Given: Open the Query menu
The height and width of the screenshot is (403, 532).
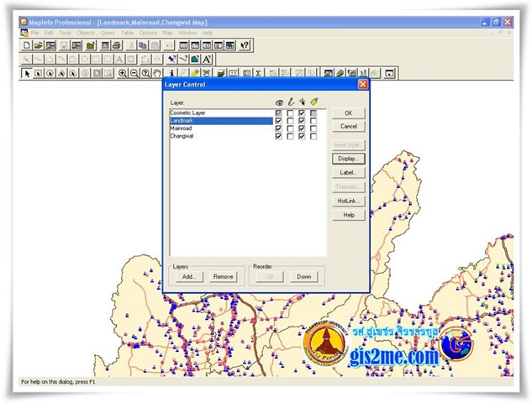Looking at the screenshot, I should (x=108, y=33).
